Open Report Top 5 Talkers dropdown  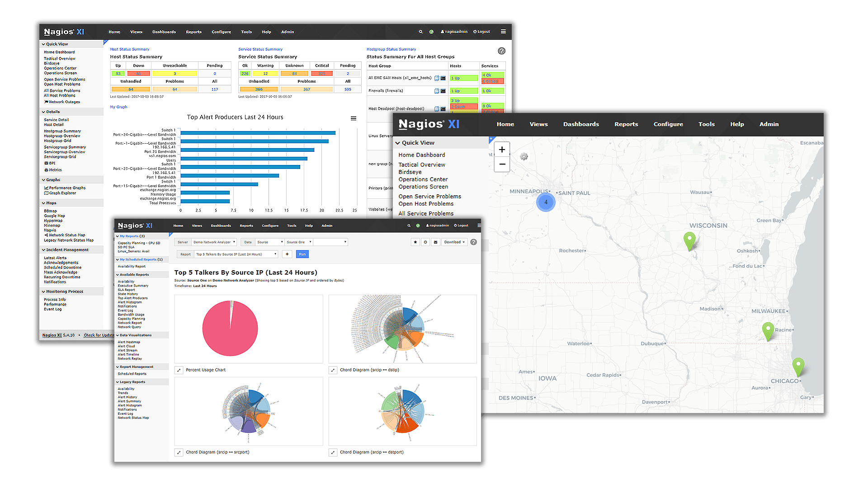(236, 254)
